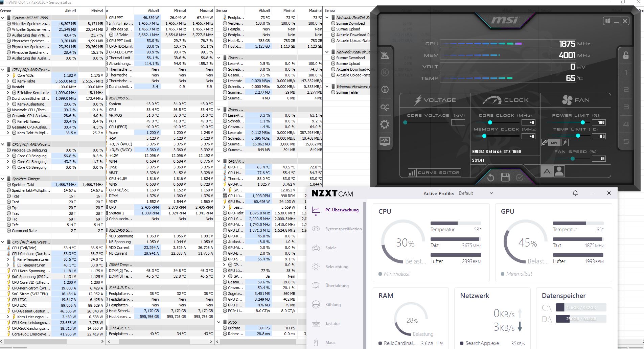
Task: Open Afterburner information icon
Action: tap(385, 90)
